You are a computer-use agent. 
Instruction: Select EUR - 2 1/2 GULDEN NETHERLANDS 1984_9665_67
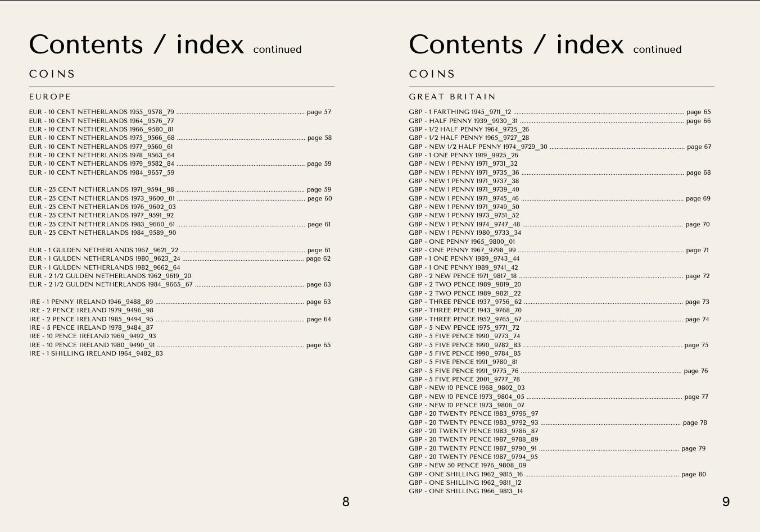[x=111, y=284]
